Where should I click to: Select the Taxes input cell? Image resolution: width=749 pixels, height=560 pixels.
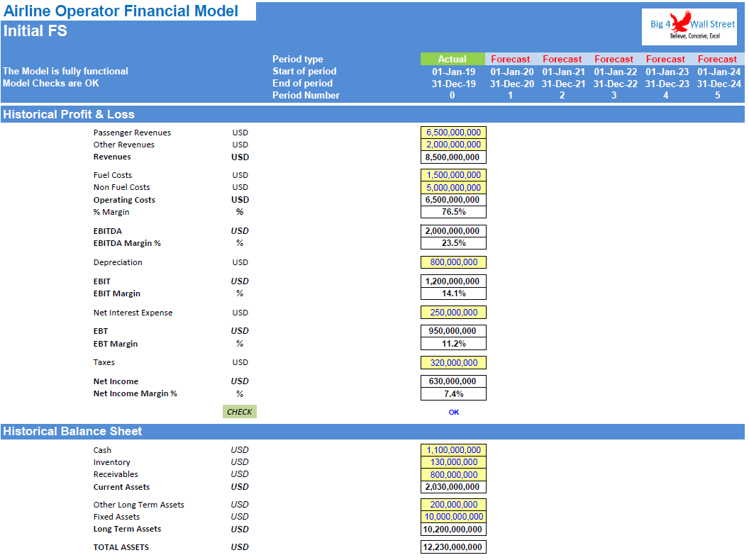[453, 362]
